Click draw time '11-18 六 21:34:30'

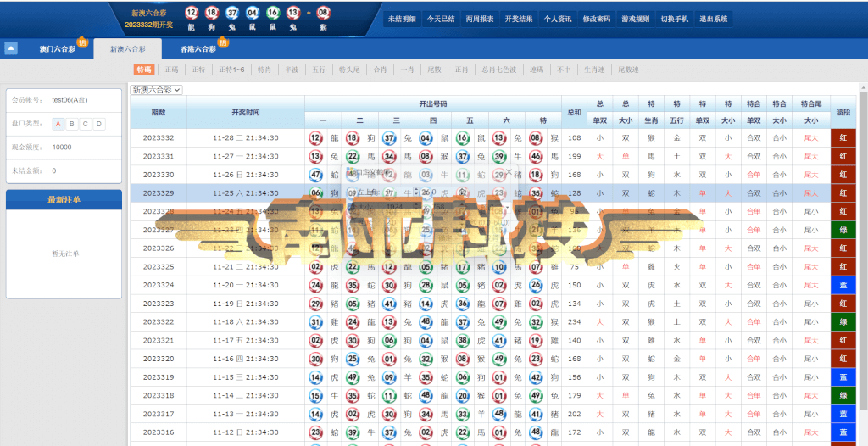pyautogui.click(x=245, y=322)
